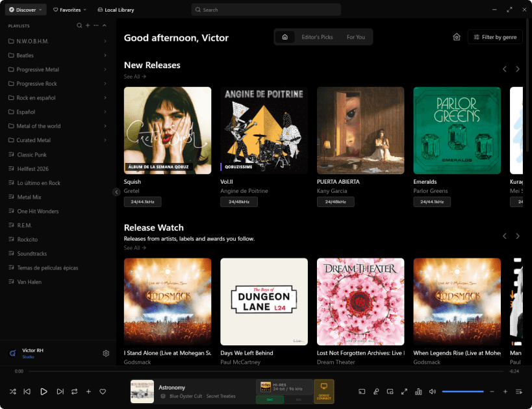Image resolution: width=532 pixels, height=409 pixels.
Task: Collapse the sidebar with arrow handle
Action: 116,192
